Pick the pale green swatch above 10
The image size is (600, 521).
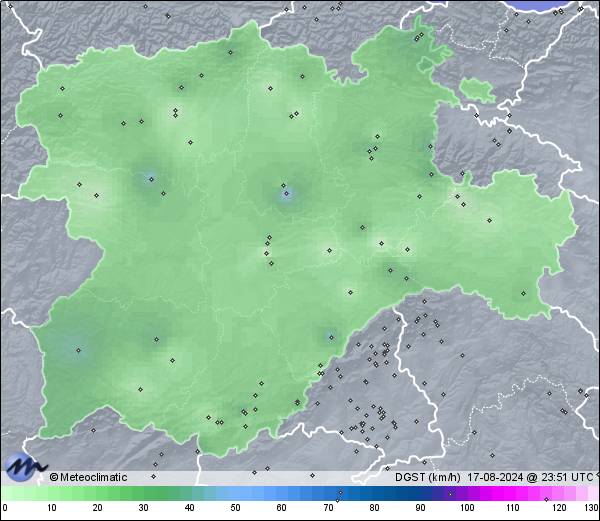pos(52,493)
